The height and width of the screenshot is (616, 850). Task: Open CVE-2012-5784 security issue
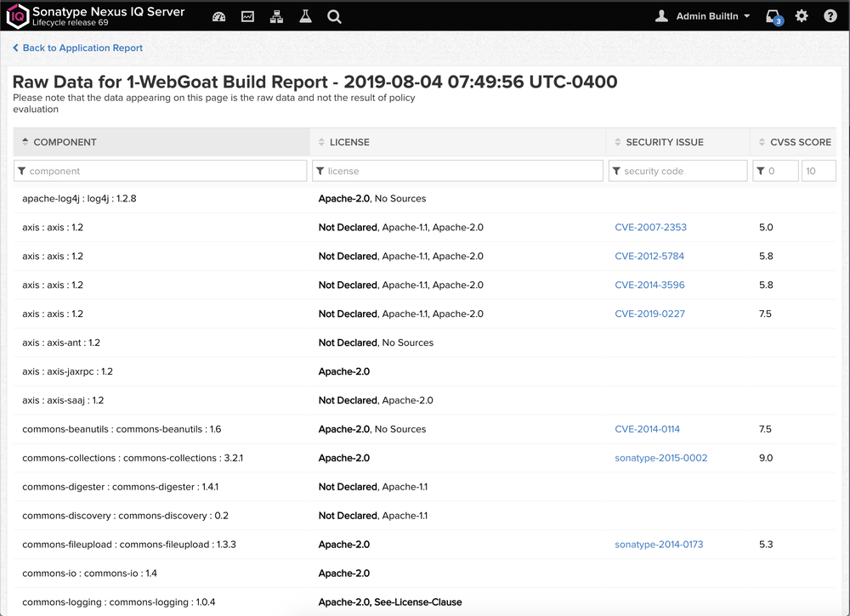(x=649, y=256)
